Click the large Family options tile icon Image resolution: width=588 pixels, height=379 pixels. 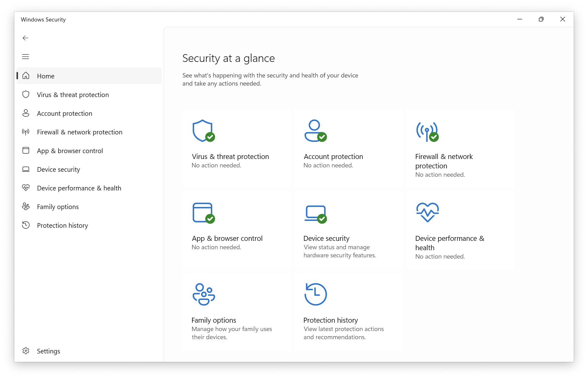pyautogui.click(x=204, y=294)
